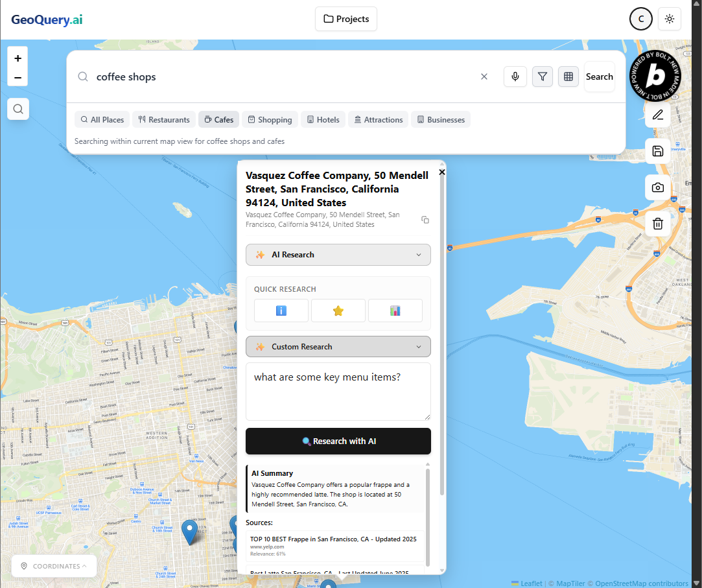The width and height of the screenshot is (702, 588).
Task: Zoom out on the map
Action: click(18, 78)
